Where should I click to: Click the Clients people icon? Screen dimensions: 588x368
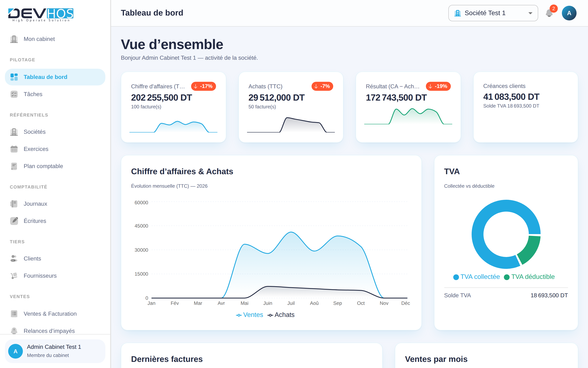coord(14,258)
